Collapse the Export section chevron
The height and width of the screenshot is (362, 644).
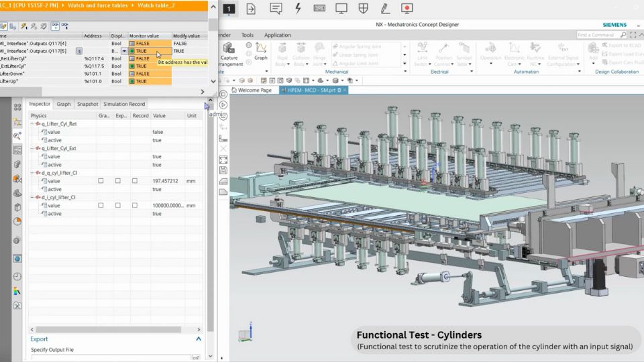coord(199,339)
